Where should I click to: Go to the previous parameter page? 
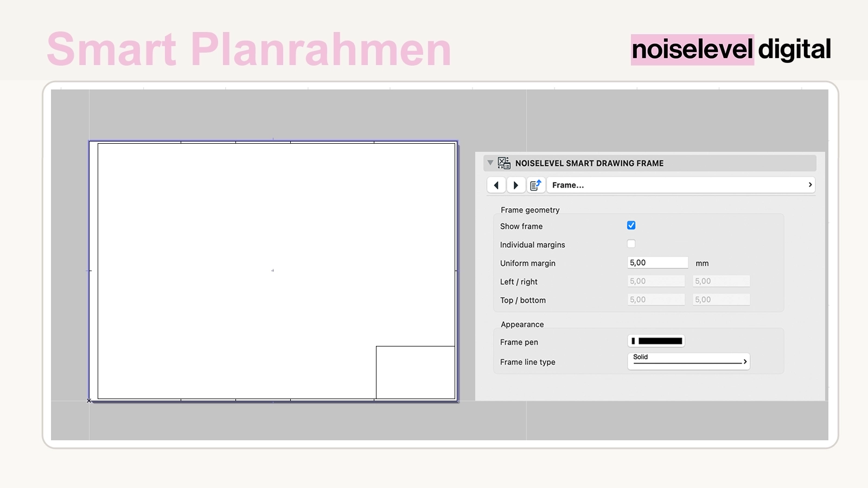tap(496, 185)
